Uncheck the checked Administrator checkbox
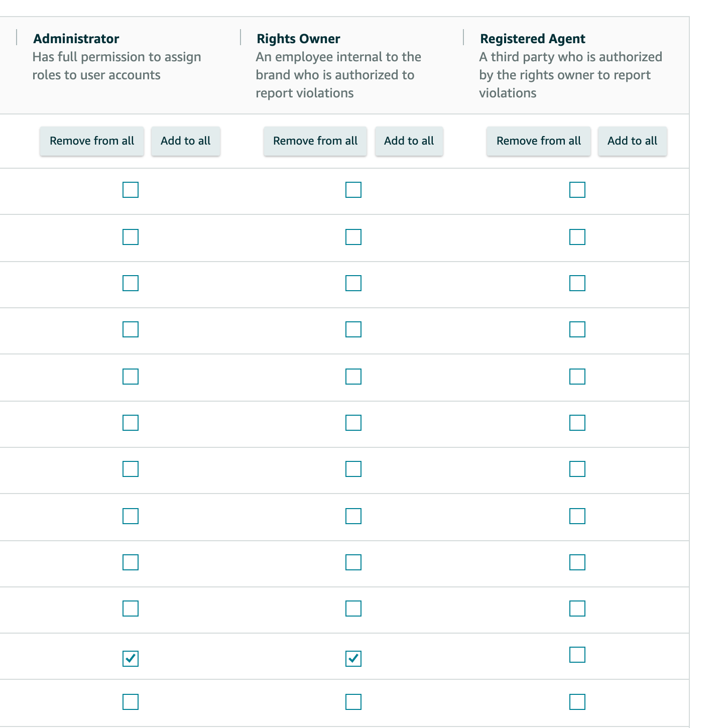The width and height of the screenshot is (726, 728). point(131,658)
